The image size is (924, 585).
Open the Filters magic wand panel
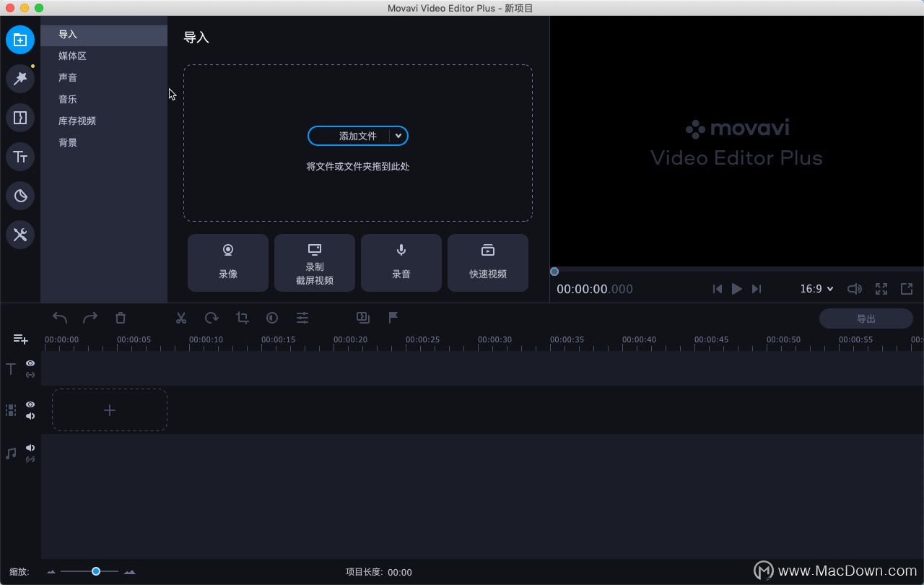point(20,79)
